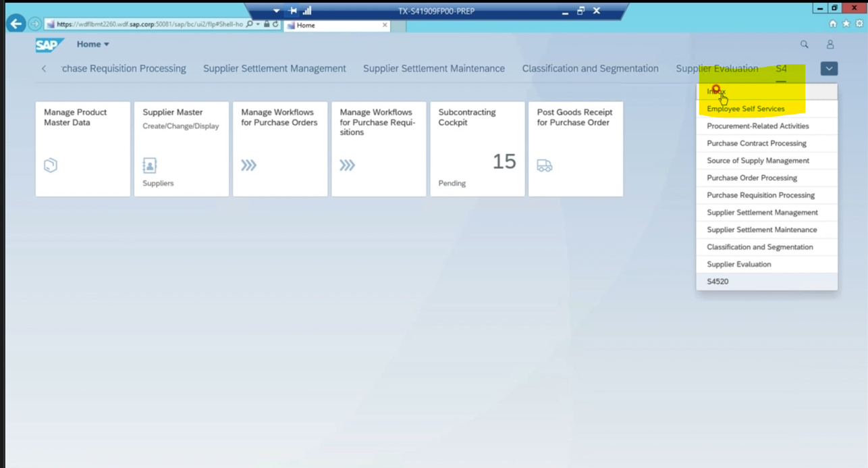The height and width of the screenshot is (468, 868).
Task: Open the user profile icon
Action: coord(830,45)
